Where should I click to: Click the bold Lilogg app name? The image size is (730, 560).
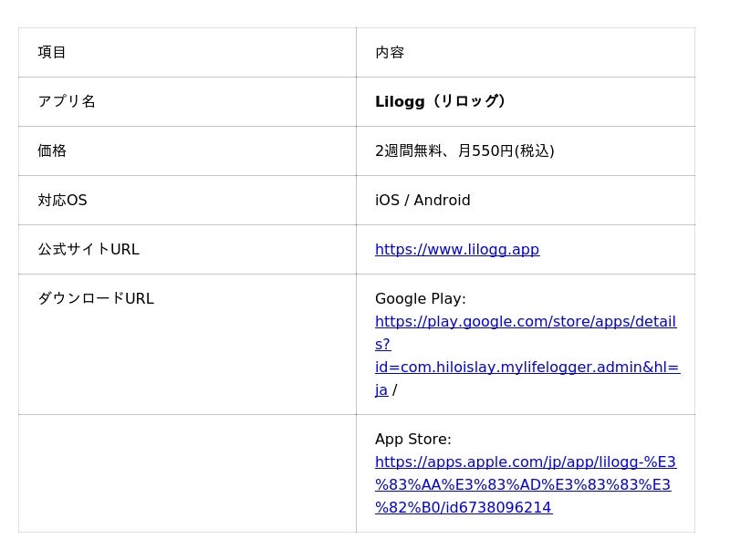click(x=400, y=102)
